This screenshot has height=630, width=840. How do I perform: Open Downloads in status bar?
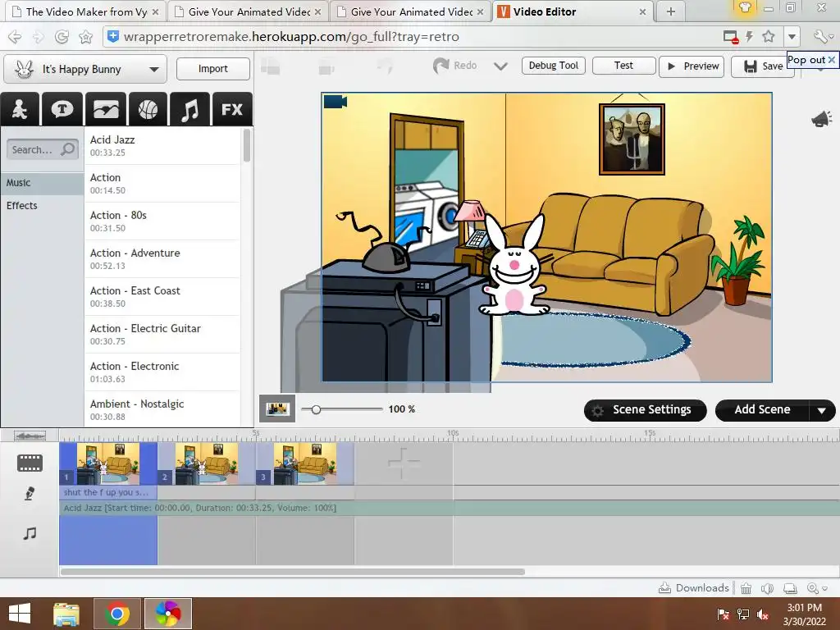tap(694, 587)
